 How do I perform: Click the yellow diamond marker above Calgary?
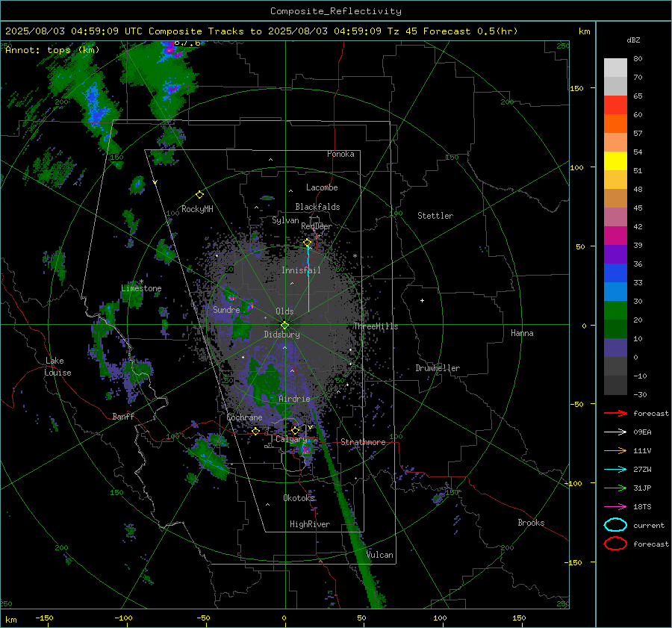click(x=295, y=430)
